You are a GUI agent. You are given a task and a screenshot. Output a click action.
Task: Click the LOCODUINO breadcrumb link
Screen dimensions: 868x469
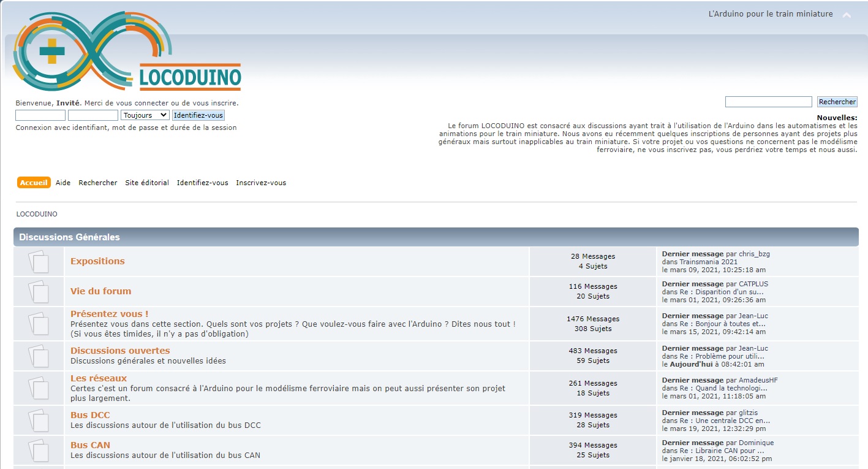[37, 214]
